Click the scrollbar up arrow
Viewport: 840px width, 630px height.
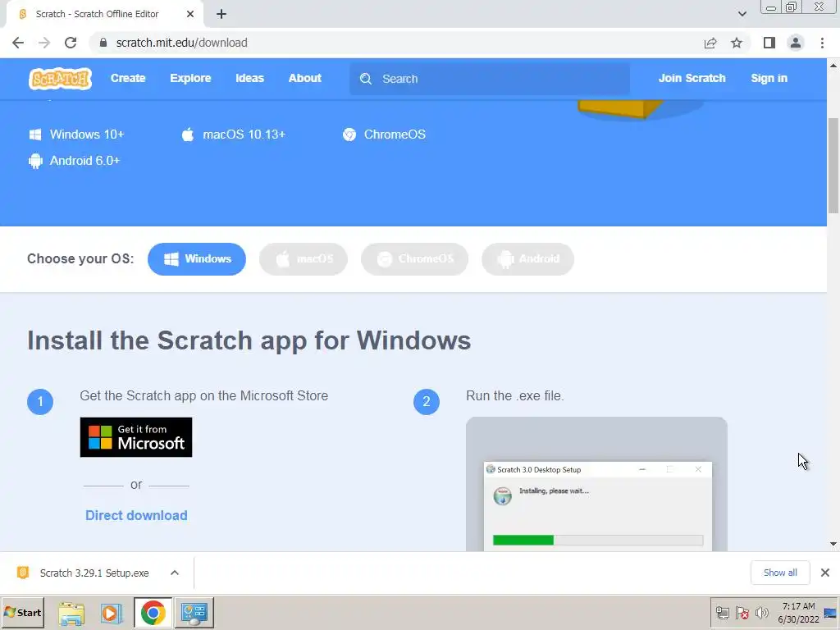click(833, 66)
